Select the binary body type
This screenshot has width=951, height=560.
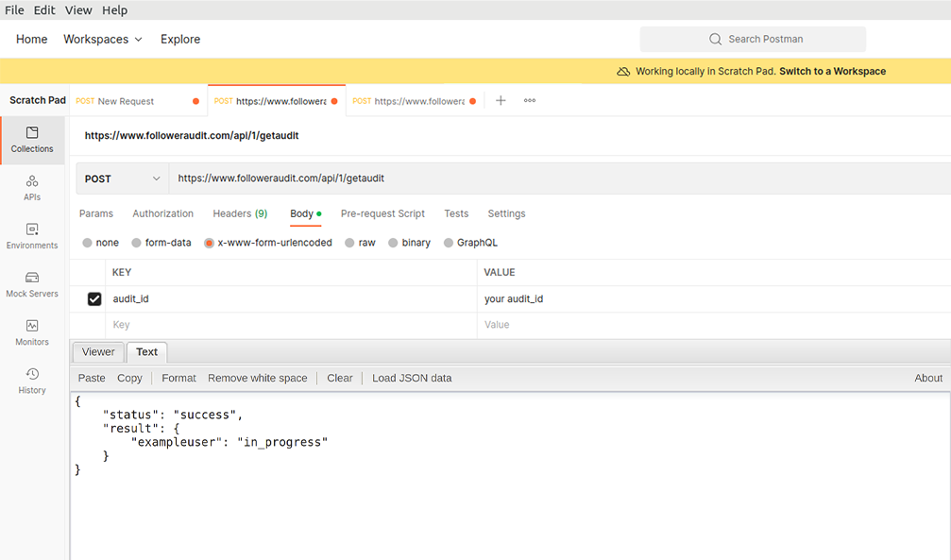tap(393, 243)
